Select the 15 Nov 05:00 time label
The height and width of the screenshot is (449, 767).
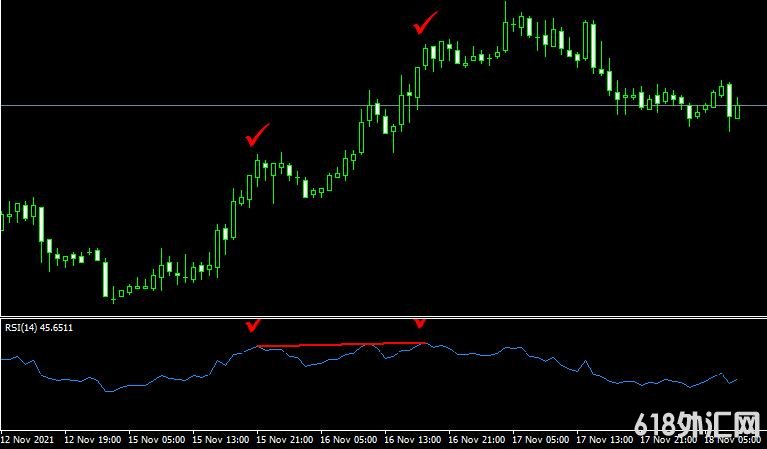157,440
